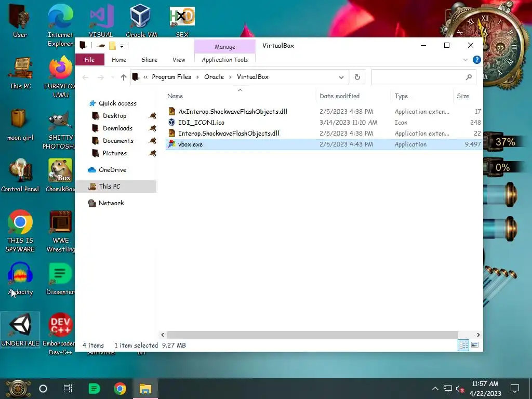Sort by Name column header
532x399 pixels.
click(x=240, y=96)
